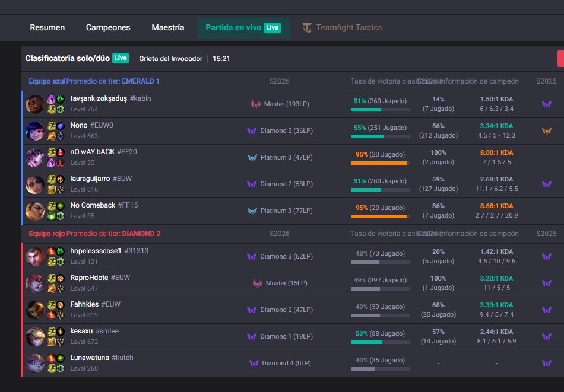The height and width of the screenshot is (392, 564).
Task: Open Lunawatuna #kuteh summoner profile
Action: click(x=102, y=358)
